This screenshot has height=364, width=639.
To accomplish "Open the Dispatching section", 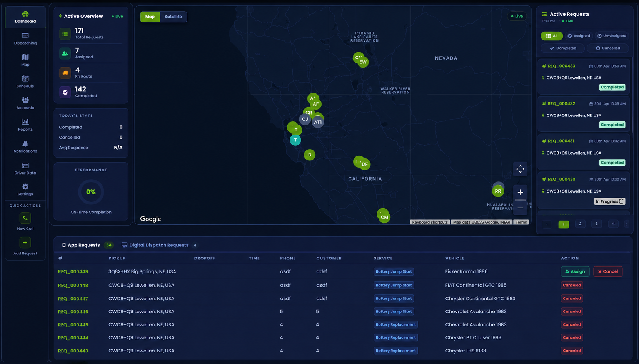I will (x=25, y=39).
